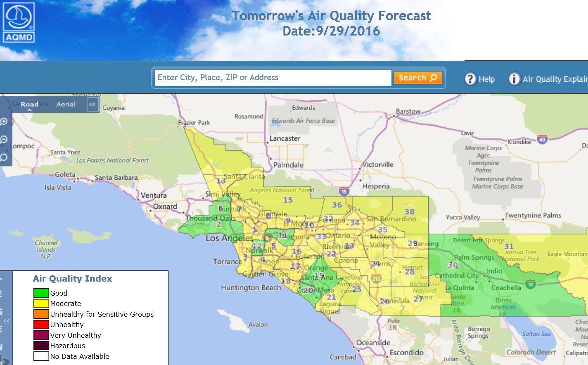Click area 16 near Fullerton
The height and width of the screenshot is (365, 588).
point(296,251)
